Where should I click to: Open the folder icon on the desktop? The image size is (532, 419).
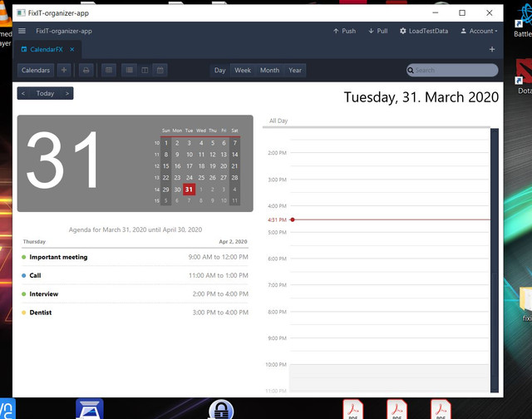[x=525, y=303]
